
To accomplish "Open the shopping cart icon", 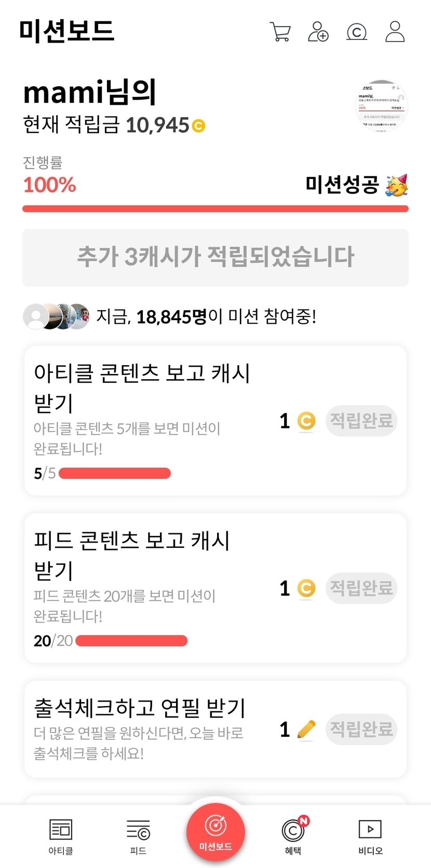I will (280, 32).
